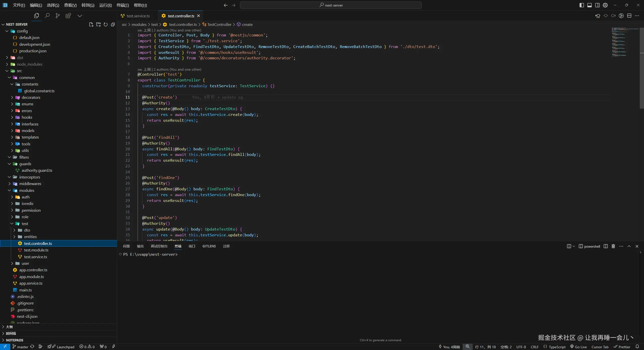
Task: Toggle the bottom panel layout button
Action: click(589, 5)
